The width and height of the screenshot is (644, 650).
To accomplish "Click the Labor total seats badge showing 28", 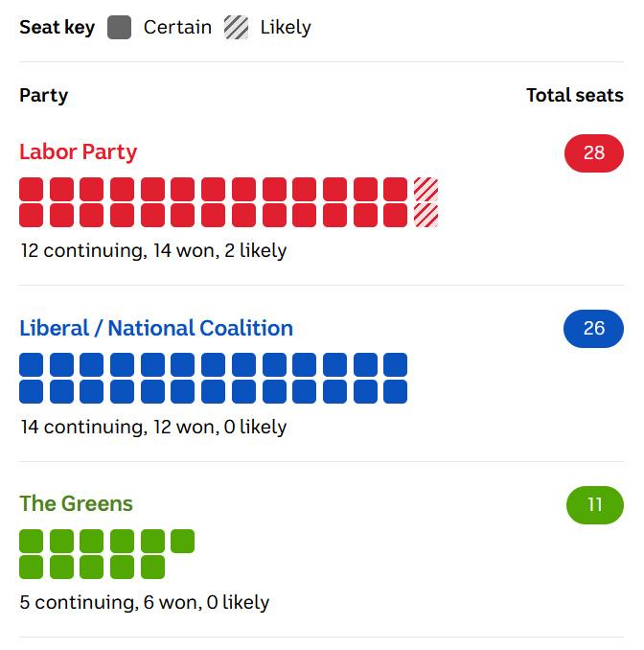I will coord(594,153).
